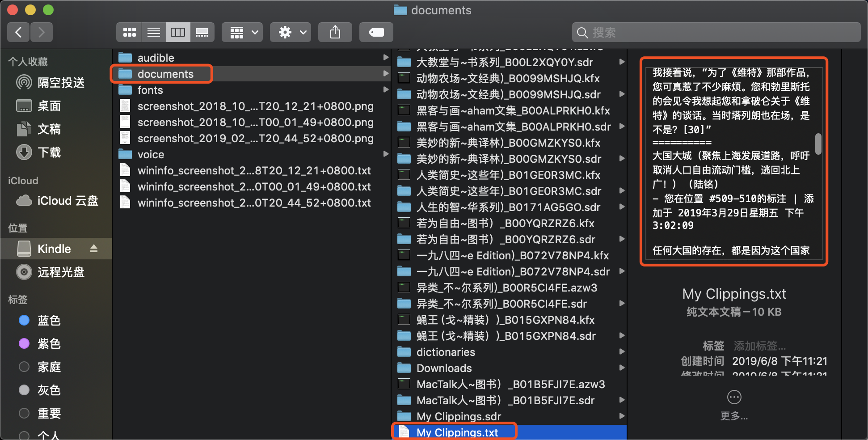
Task: Expand the fonts folder arrow
Action: [x=386, y=89]
